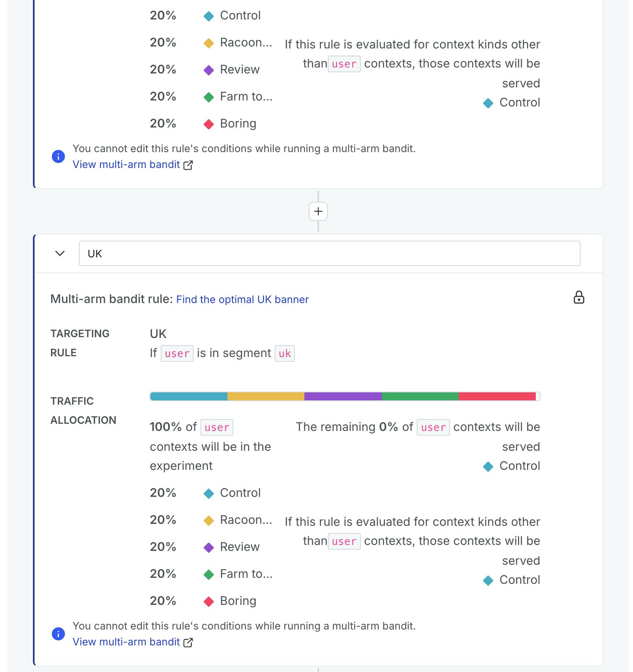The image size is (633, 672).
Task: Click the info icon in the upper rule
Action: (58, 156)
